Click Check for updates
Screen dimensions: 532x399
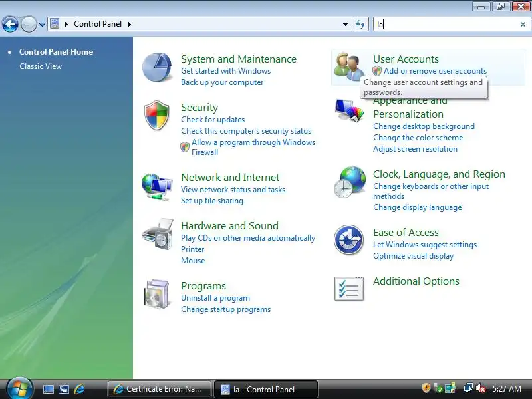[213, 120]
